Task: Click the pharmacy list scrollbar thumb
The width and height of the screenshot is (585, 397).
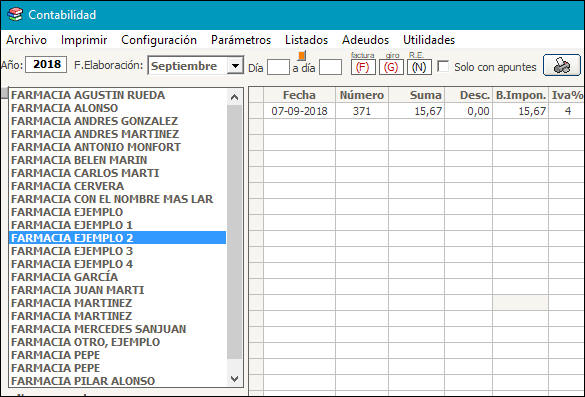Action: [234, 232]
